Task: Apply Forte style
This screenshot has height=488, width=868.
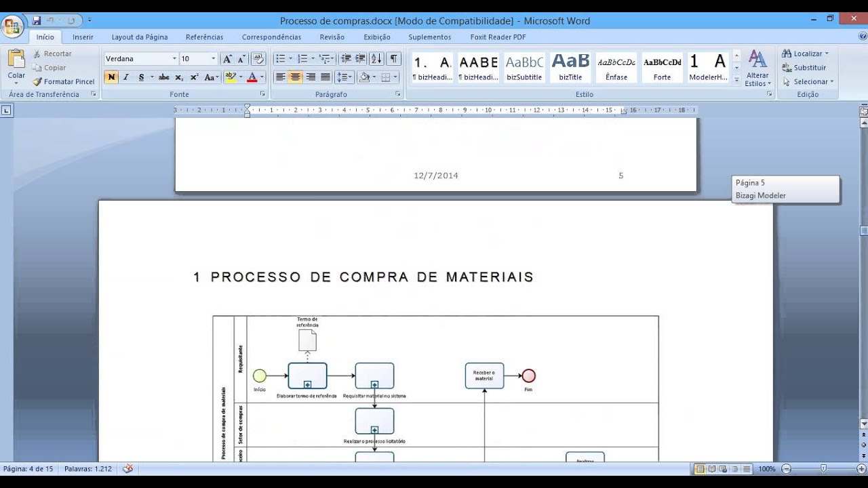Action: 663,68
